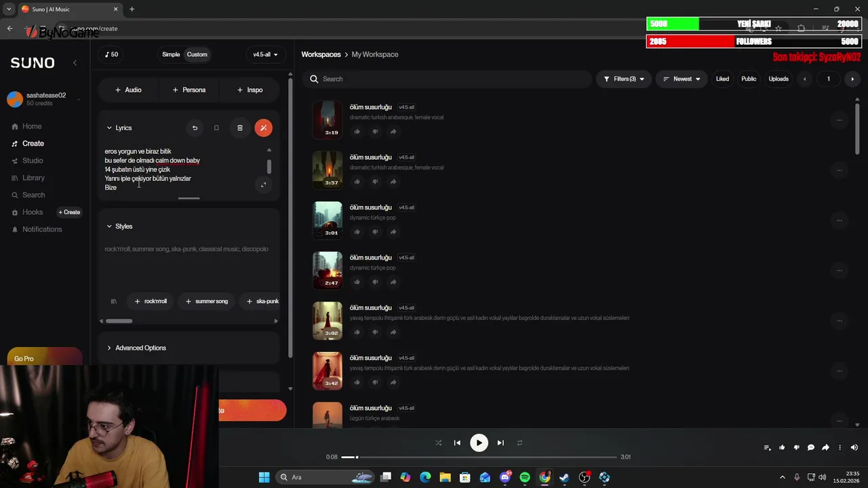Play the 3:42 ölüm susurluğu thumbnail

coord(328,370)
